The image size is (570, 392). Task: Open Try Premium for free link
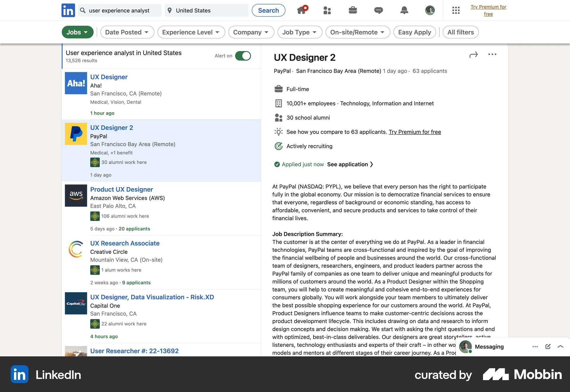[489, 10]
